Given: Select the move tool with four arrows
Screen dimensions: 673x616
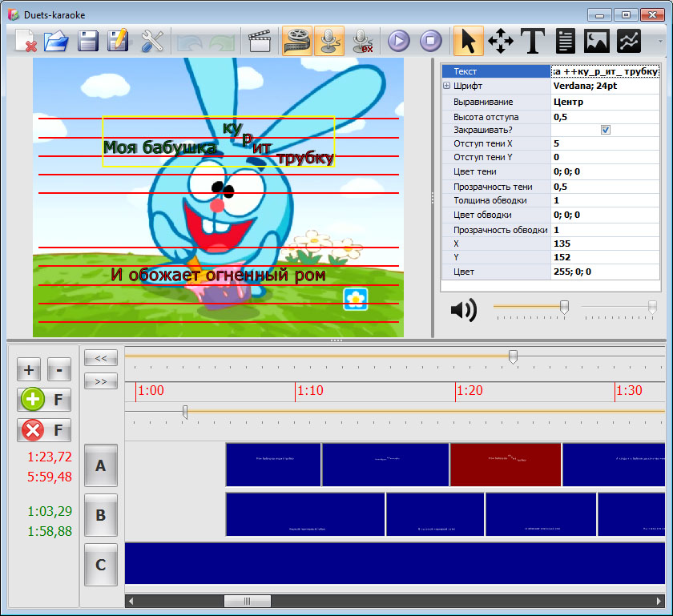Looking at the screenshot, I should 501,40.
